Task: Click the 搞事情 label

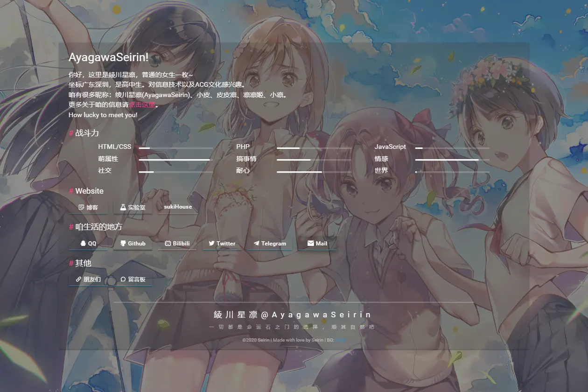Action: point(246,159)
